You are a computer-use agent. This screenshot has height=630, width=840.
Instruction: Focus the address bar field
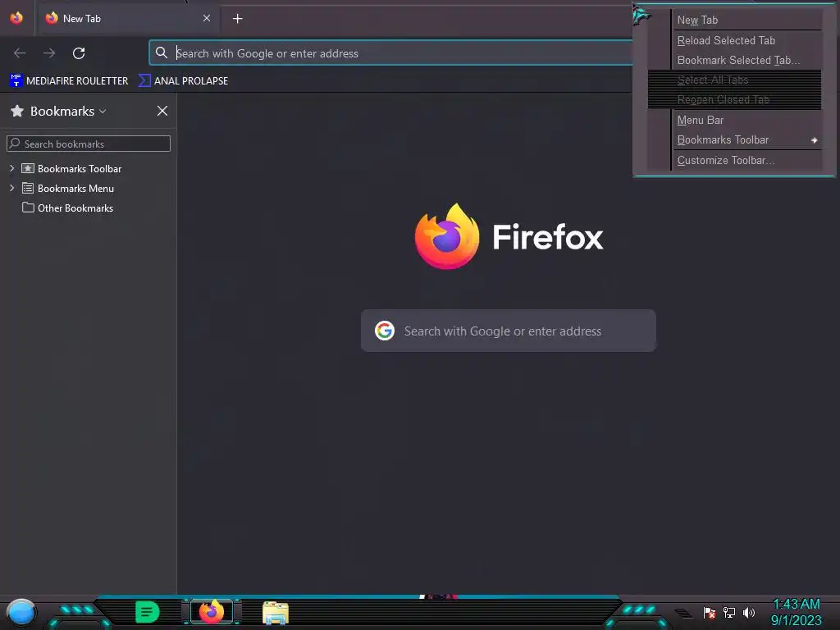[x=391, y=53]
